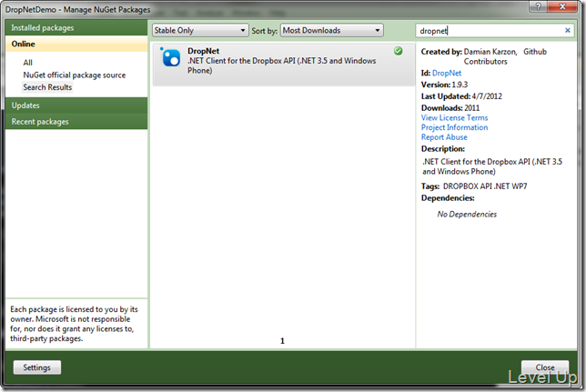Click page number 1 in results

pos(282,341)
